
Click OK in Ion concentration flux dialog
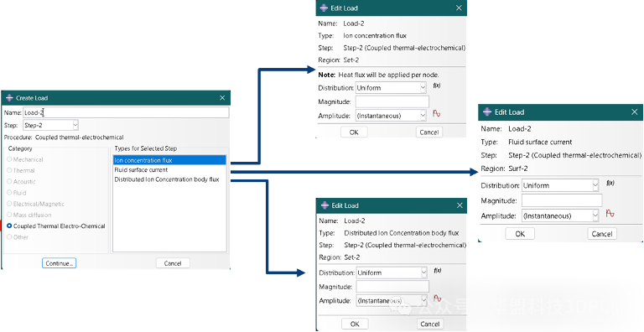(x=354, y=132)
